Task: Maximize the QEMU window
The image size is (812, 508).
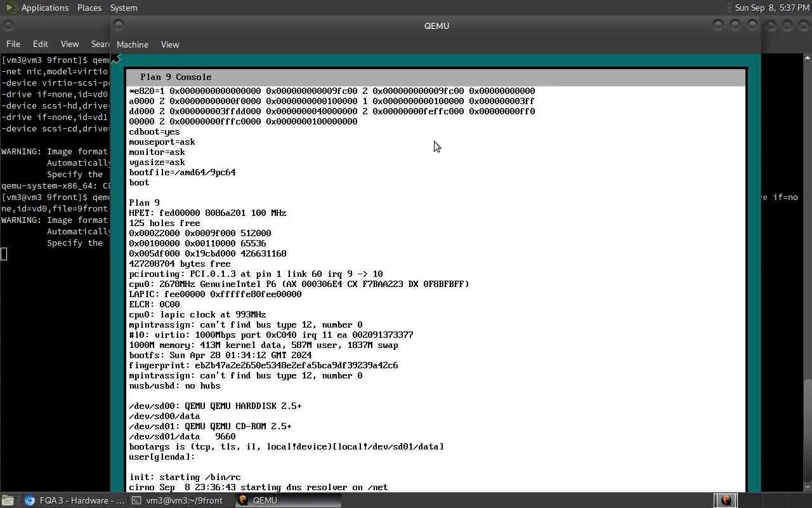Action: [735, 25]
